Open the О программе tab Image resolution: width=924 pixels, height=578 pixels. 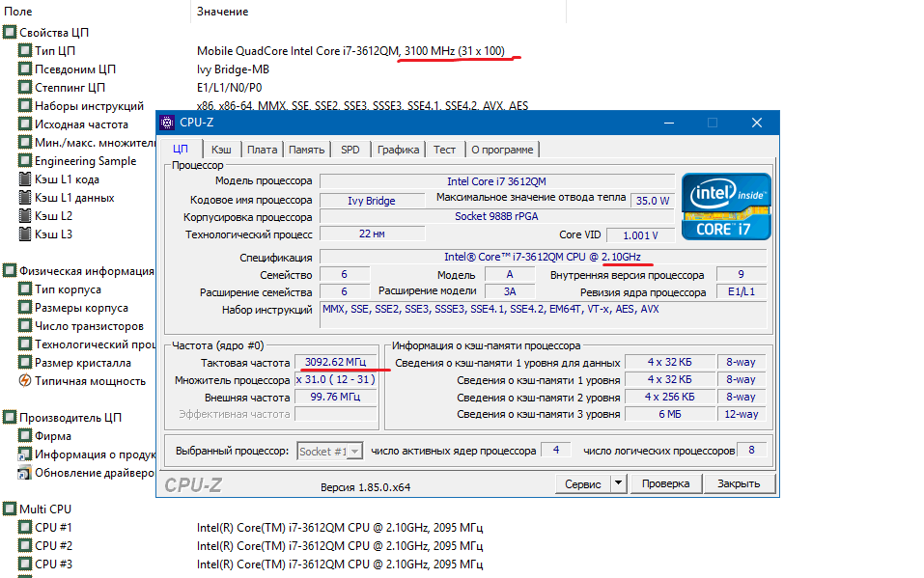coord(502,150)
